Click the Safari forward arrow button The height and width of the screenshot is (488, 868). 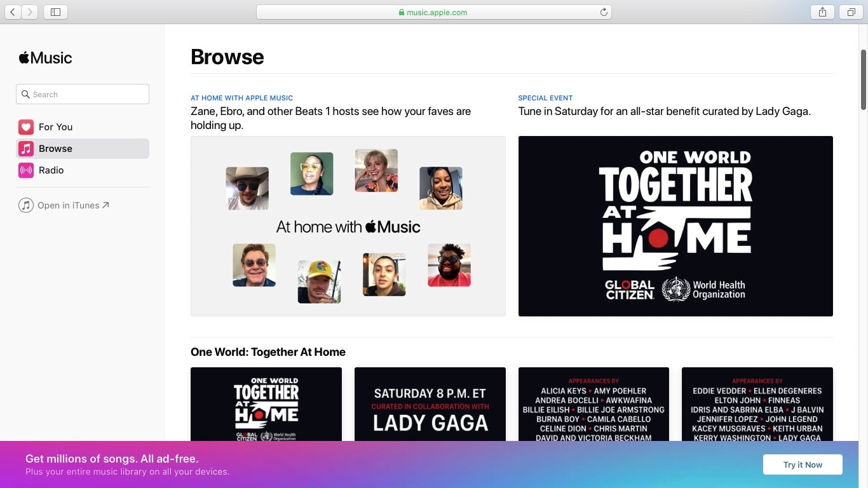[30, 12]
